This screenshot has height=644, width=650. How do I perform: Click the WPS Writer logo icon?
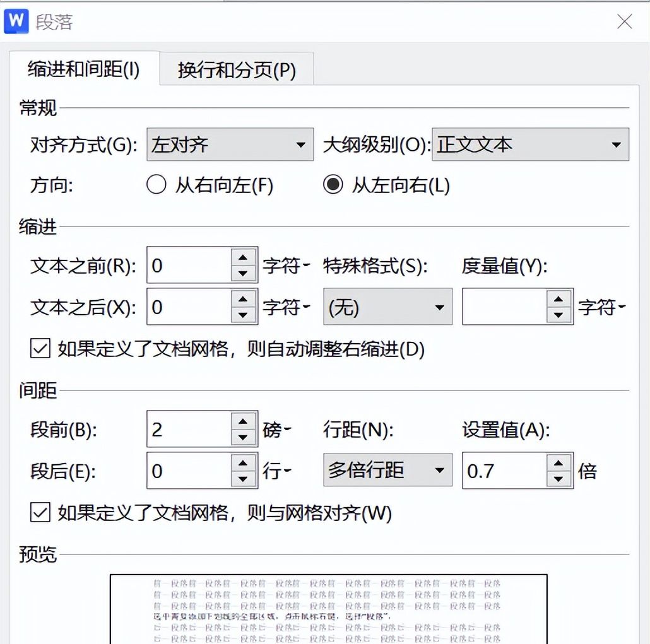click(x=16, y=21)
